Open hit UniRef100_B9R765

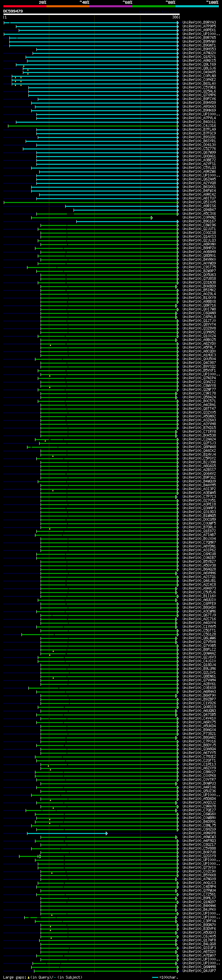199,38
